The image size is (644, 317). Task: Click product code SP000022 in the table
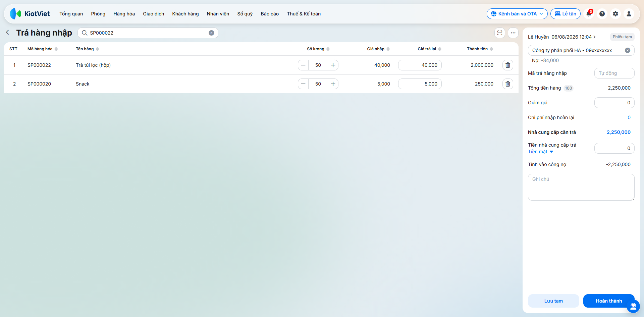click(x=39, y=65)
